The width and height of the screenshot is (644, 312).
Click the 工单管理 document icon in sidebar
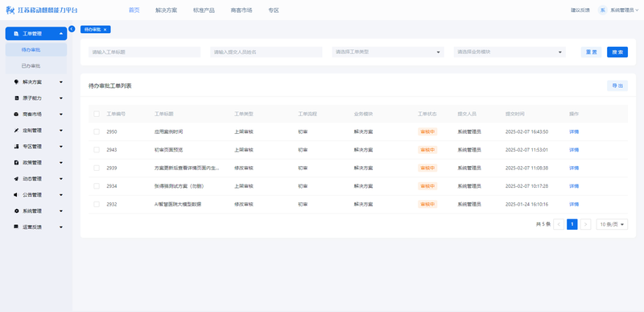point(16,34)
